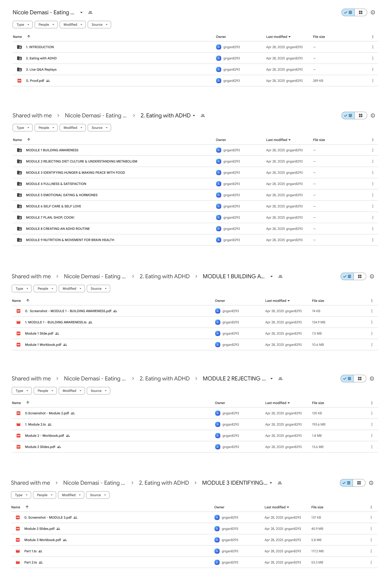
Task: Click the PDF icon of 0. Proof.pdf
Action: [19, 81]
